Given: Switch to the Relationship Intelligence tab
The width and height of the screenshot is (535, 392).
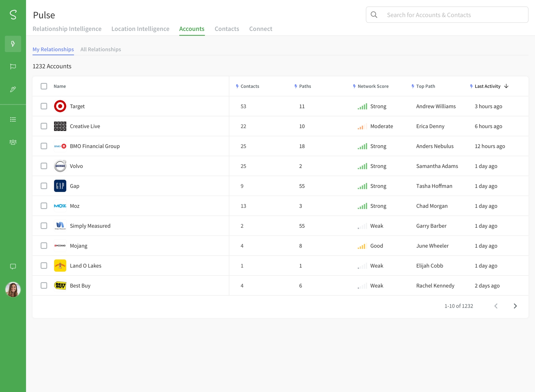Looking at the screenshot, I should pos(67,29).
